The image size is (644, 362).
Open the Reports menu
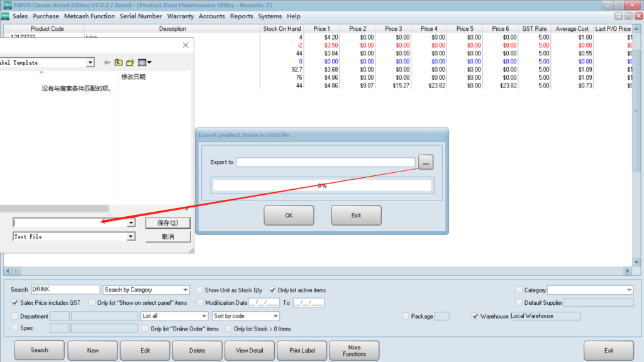coord(241,16)
